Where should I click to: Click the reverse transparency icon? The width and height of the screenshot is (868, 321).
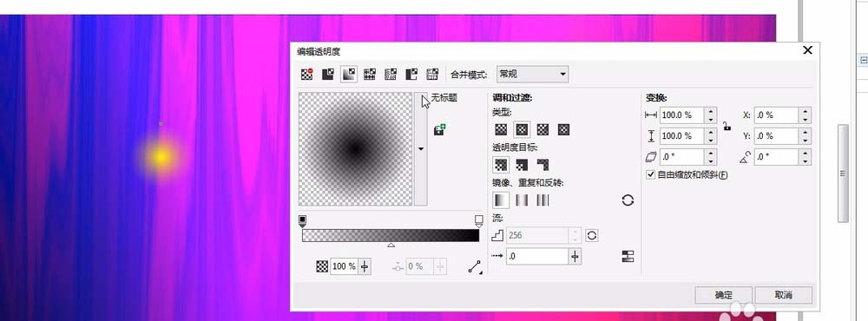(x=628, y=200)
